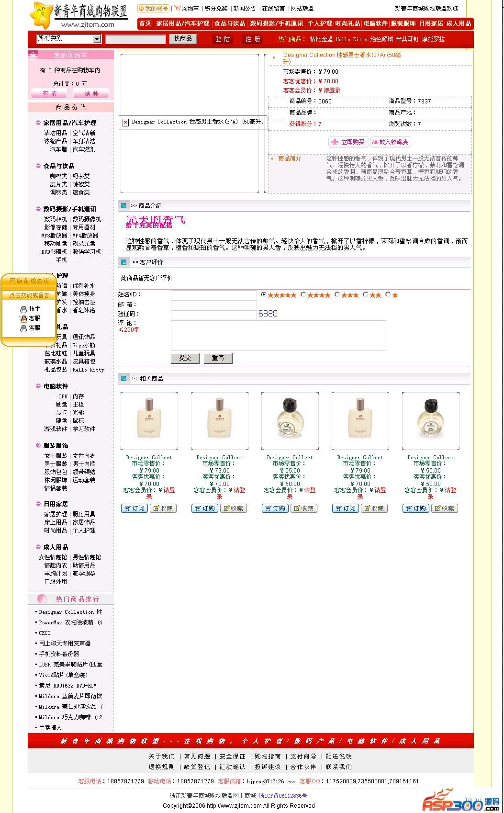This screenshot has width=504, height=813.
Task: Open 数码相机 subcategory link
Action: (x=56, y=219)
